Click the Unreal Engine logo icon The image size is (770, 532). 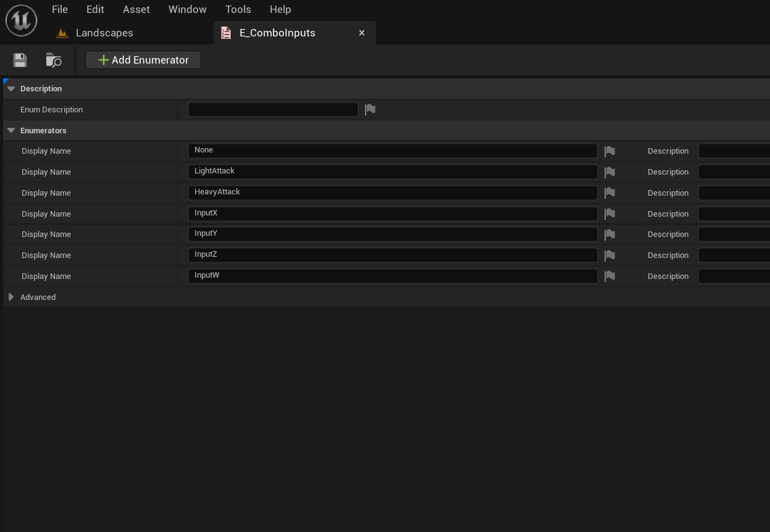tap(22, 20)
